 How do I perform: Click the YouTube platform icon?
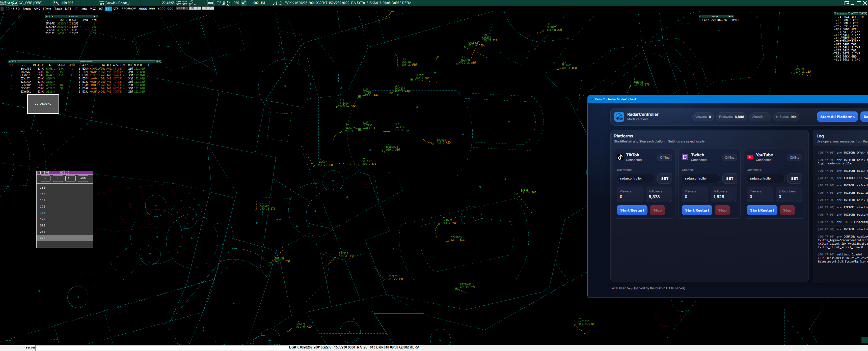(750, 157)
